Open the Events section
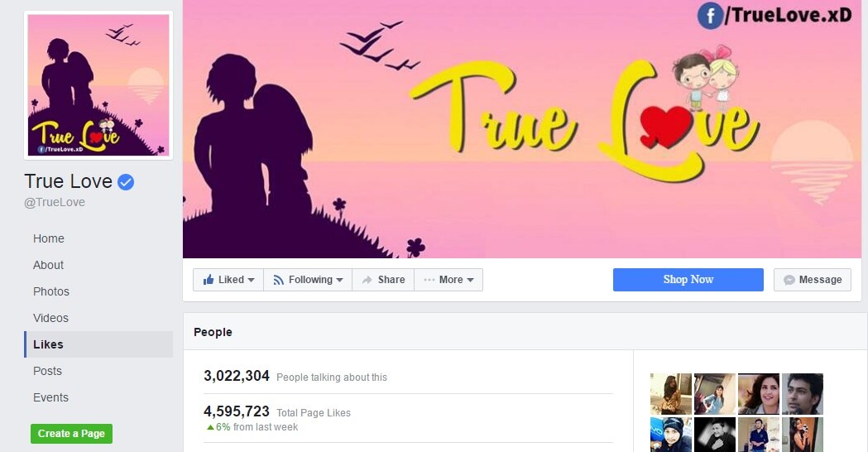868x452 pixels. pos(51,397)
